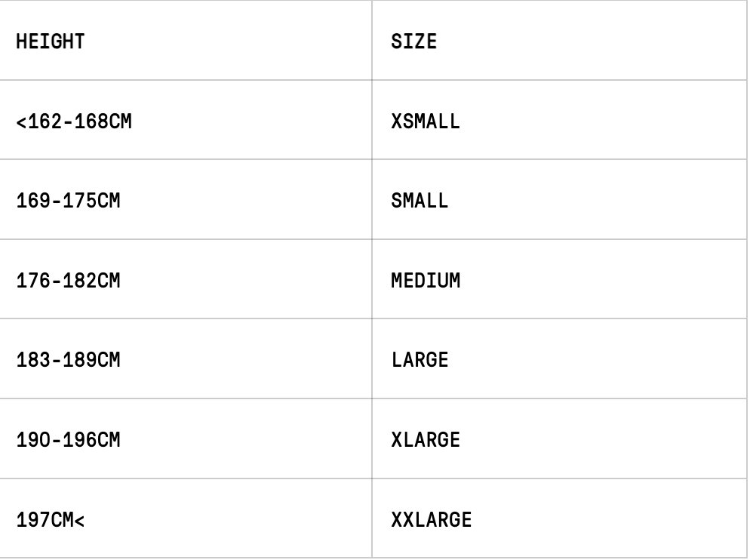The height and width of the screenshot is (560, 750).
Task: Click the 190-196CM height range
Action: pos(68,440)
